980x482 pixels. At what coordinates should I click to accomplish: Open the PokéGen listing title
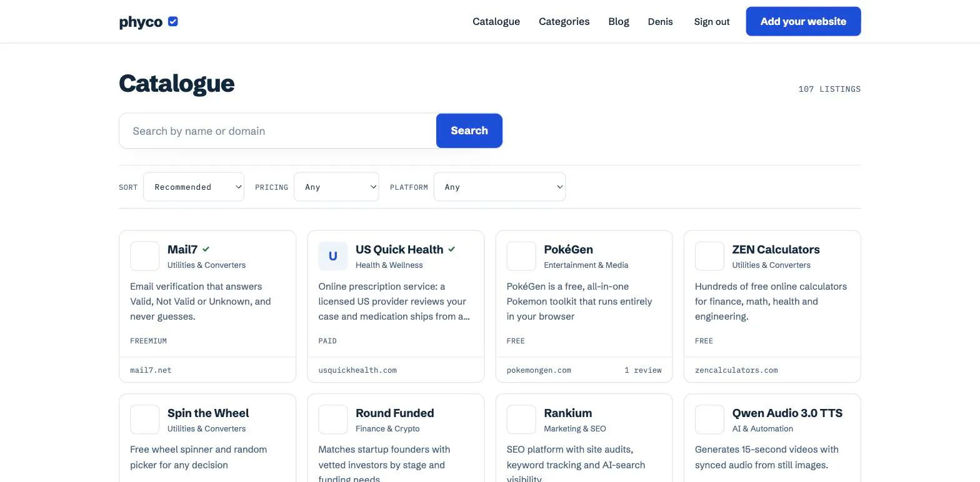tap(568, 249)
